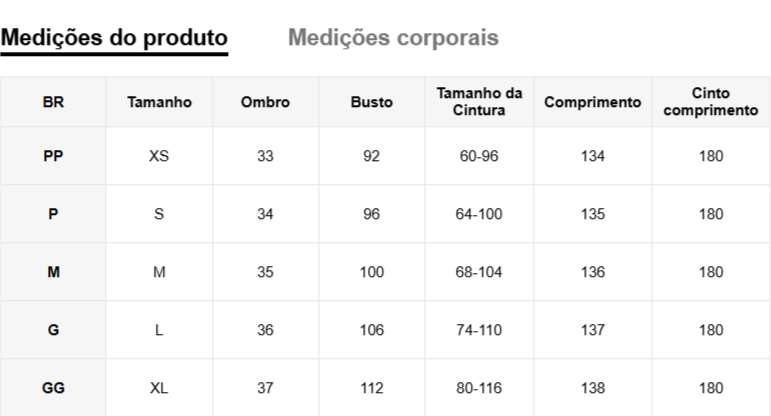Screen dimensions: 771x416
Task: Click the BR column header
Action: [x=53, y=102]
